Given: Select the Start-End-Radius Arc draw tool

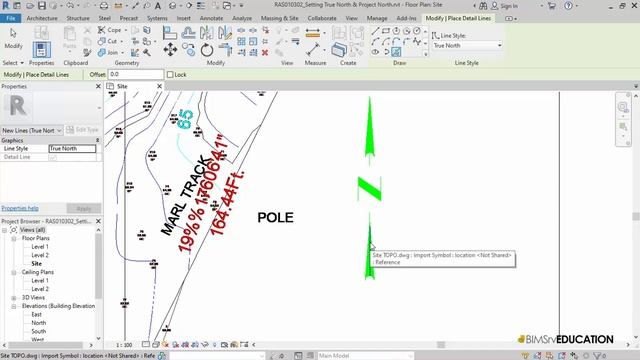Looking at the screenshot, I should [x=376, y=41].
